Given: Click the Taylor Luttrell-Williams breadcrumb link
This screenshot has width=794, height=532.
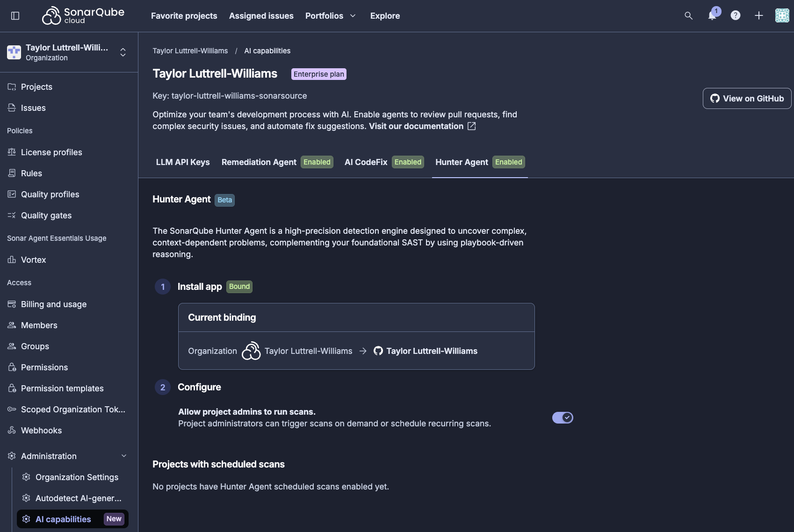Looking at the screenshot, I should tap(190, 51).
